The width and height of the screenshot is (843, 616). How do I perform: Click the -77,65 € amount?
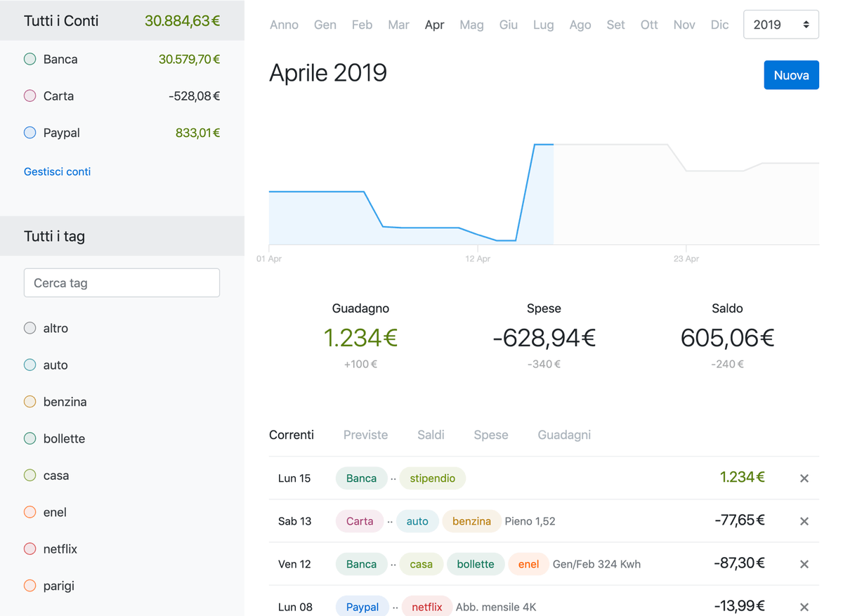click(x=740, y=520)
